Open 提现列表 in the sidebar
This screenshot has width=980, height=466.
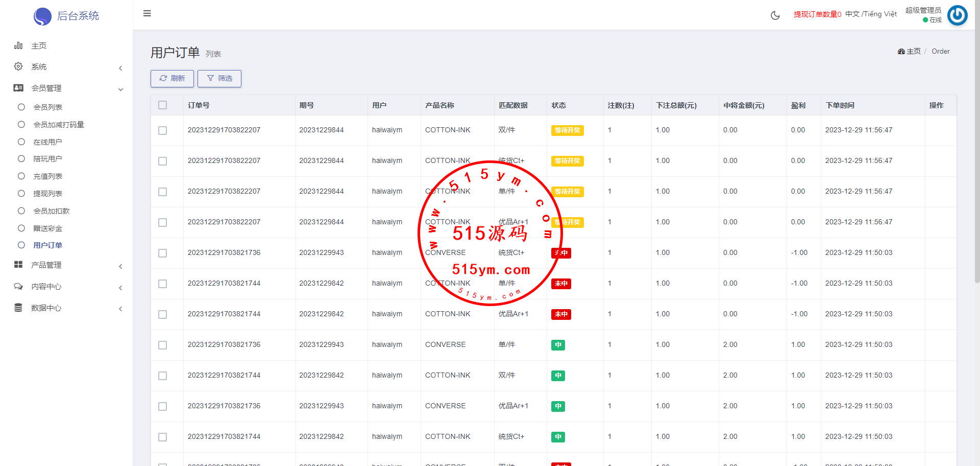pos(47,194)
